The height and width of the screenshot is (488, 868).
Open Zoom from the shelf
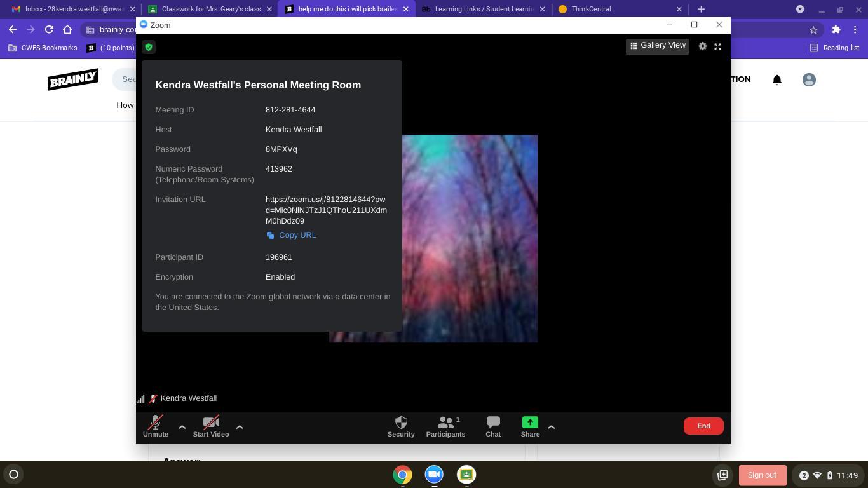tap(434, 475)
